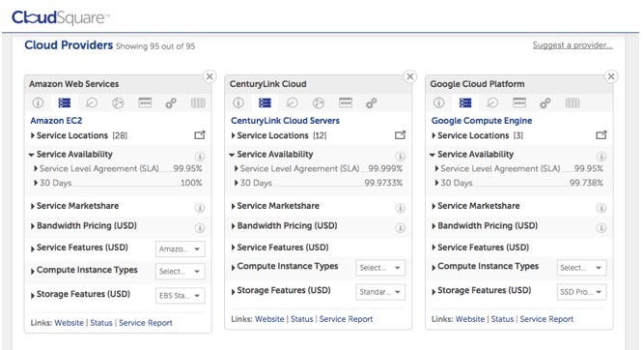The width and height of the screenshot is (644, 350).
Task: Open the Amazon EC2 service link
Action: [x=56, y=121]
